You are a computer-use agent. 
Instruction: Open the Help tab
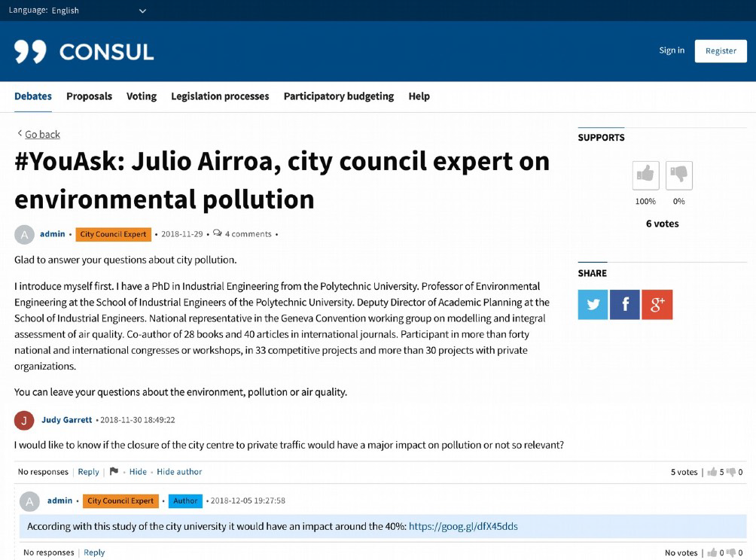(419, 96)
